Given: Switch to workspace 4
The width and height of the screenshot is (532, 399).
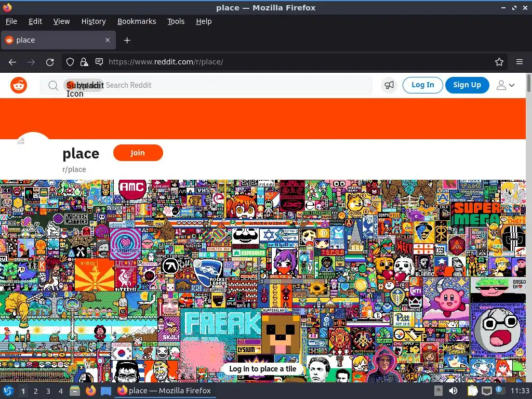Looking at the screenshot, I should 61,391.
